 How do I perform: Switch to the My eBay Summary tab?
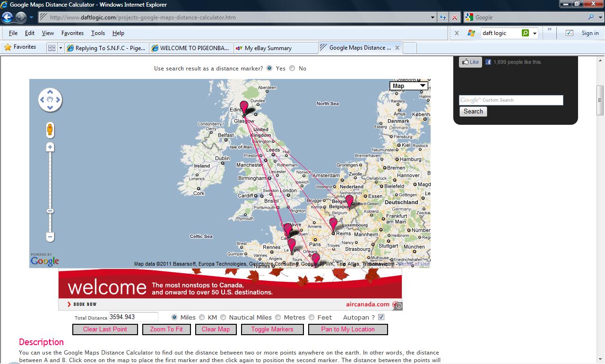(x=268, y=48)
